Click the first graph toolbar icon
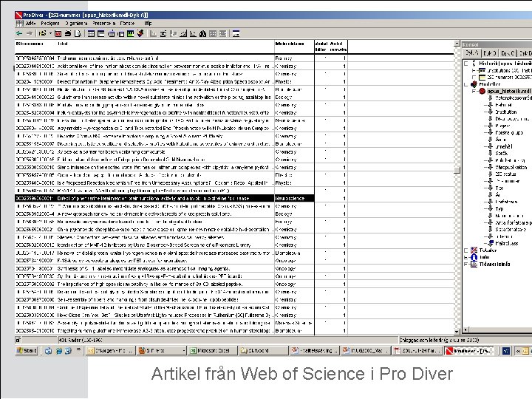532x399 pixels. [x=154, y=33]
